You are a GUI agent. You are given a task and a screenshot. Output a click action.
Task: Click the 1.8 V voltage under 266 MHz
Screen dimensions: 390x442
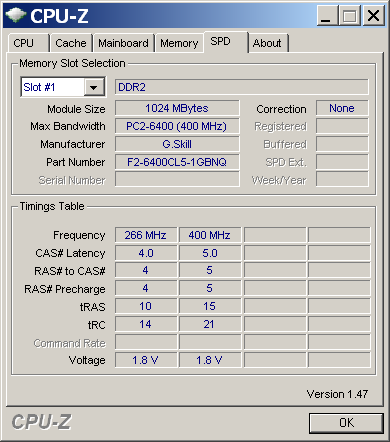pyautogui.click(x=146, y=360)
